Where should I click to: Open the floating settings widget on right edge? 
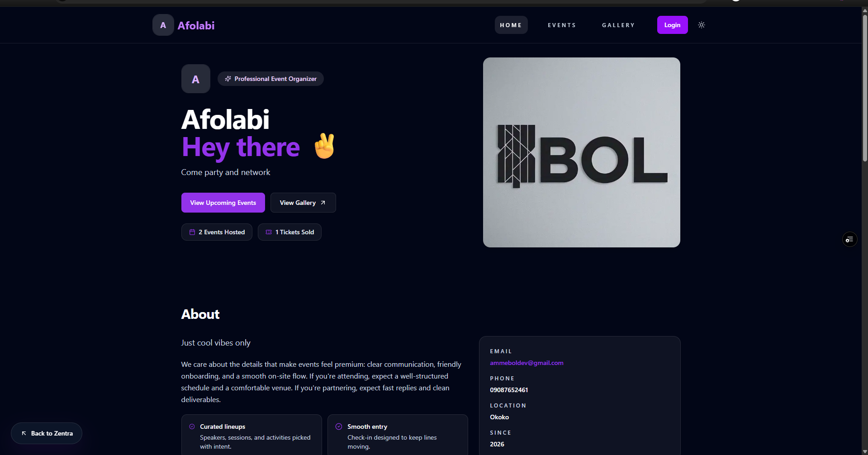(849, 239)
